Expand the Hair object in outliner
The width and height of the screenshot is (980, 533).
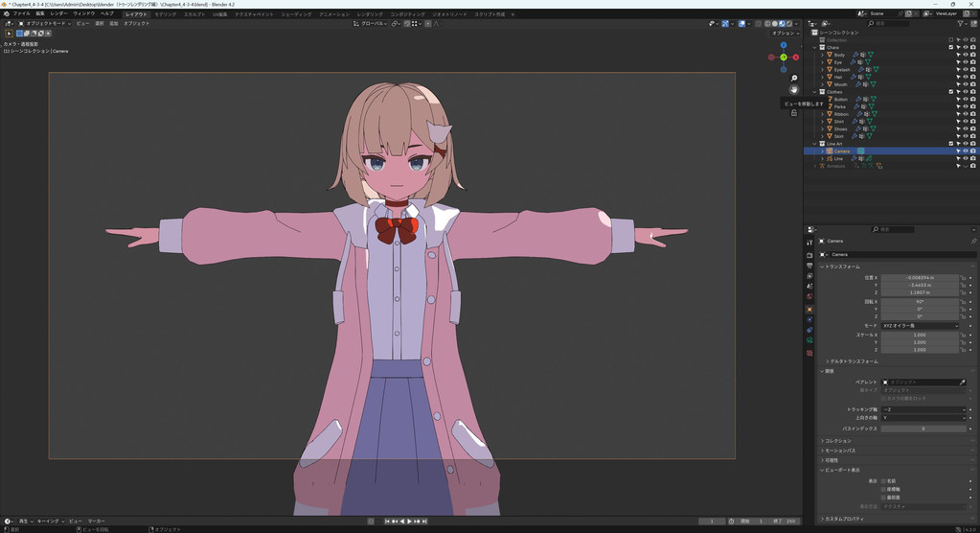(822, 77)
